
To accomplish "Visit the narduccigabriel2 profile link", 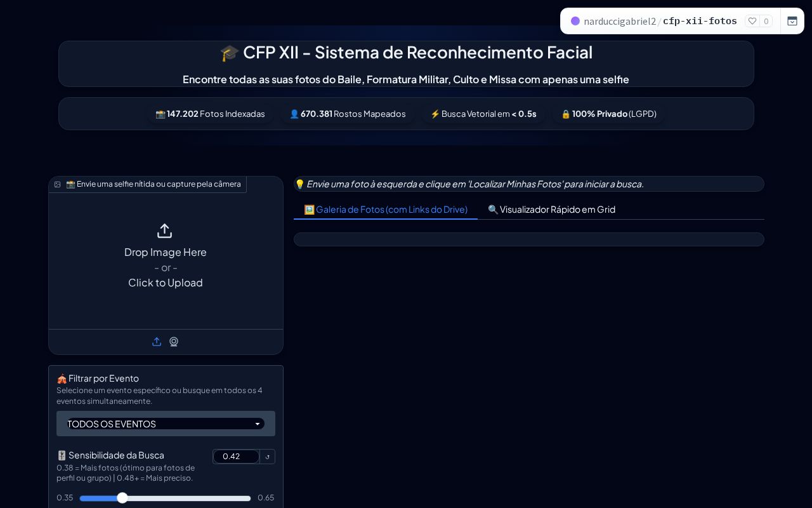I will pos(620,21).
